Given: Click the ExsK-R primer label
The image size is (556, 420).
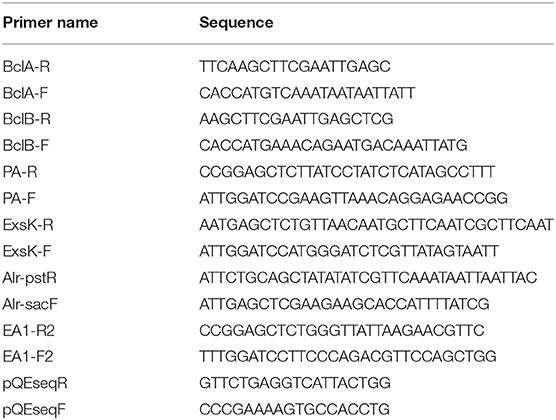Looking at the screenshot, I should pos(28,225).
